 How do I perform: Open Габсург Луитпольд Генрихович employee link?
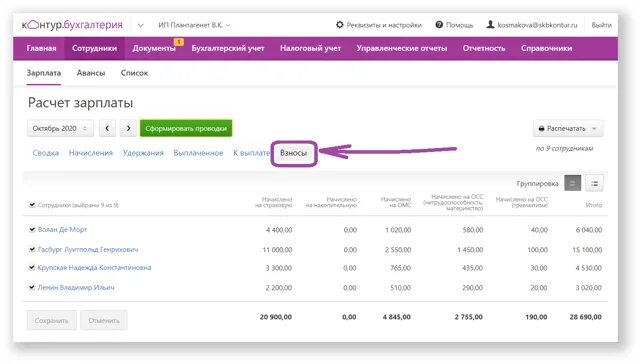(x=88, y=249)
